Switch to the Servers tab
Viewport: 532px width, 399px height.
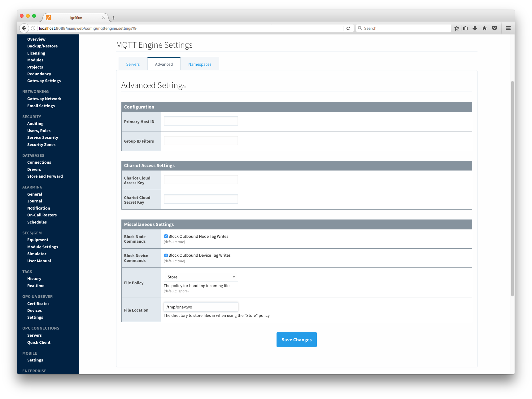coord(133,64)
